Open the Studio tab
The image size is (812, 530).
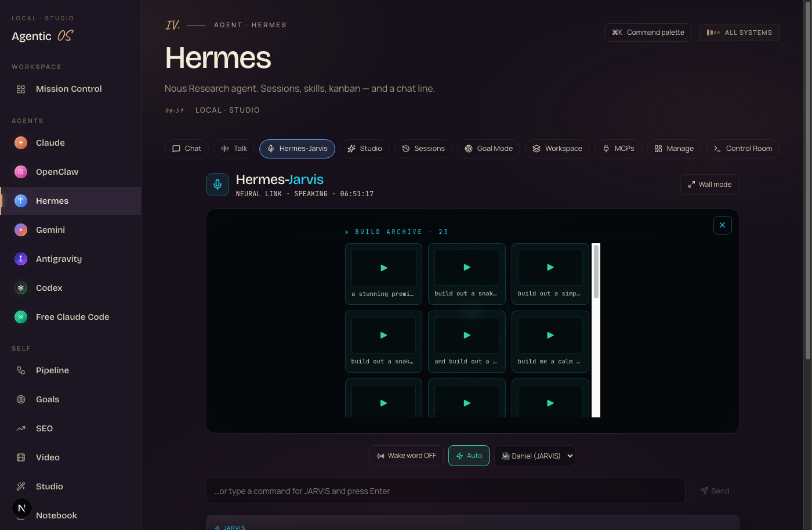[x=365, y=149]
